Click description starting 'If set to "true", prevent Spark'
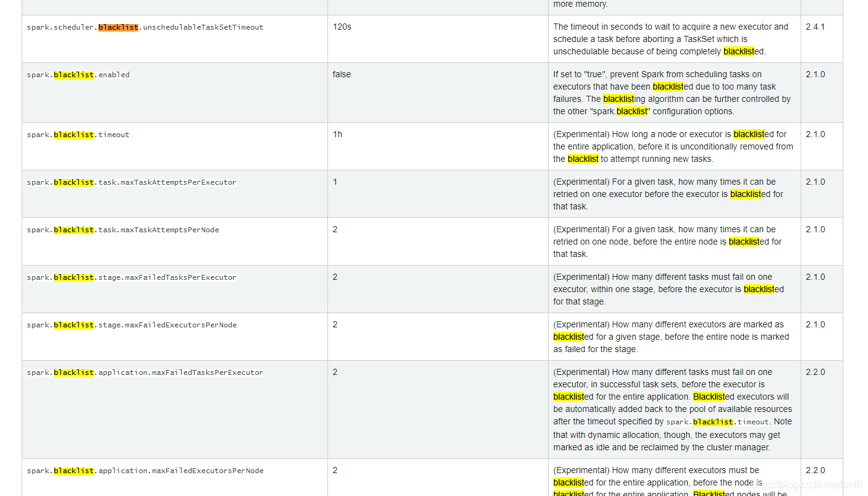 click(x=672, y=93)
